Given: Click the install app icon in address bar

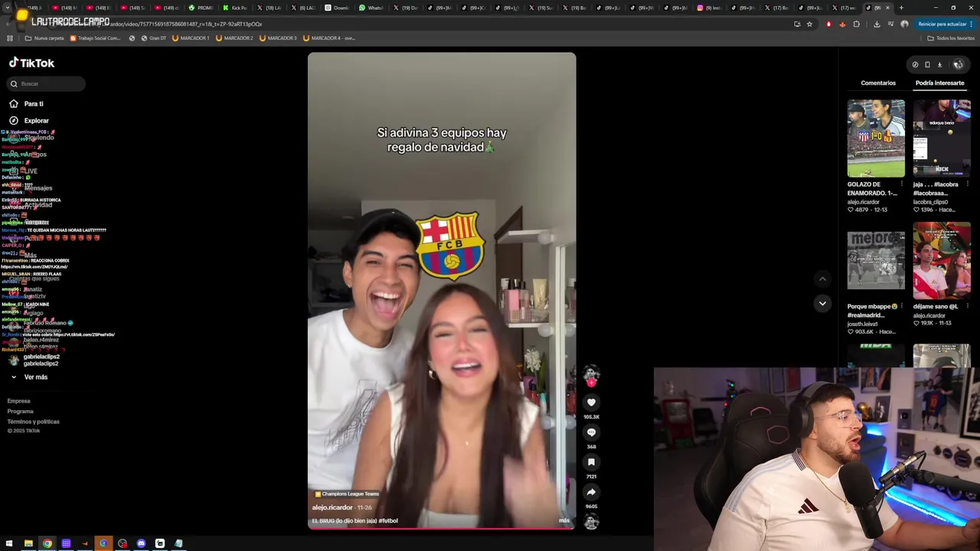Looking at the screenshot, I should pyautogui.click(x=797, y=24).
